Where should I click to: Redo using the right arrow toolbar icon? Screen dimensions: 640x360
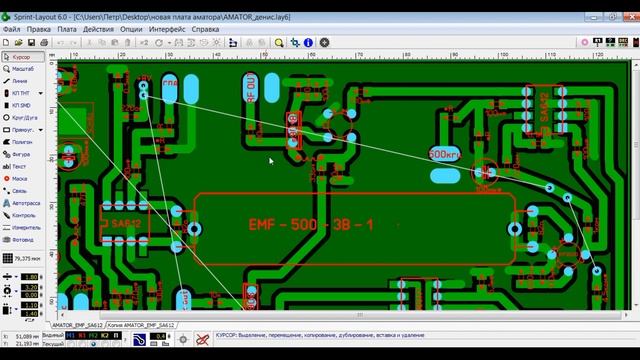(73, 42)
